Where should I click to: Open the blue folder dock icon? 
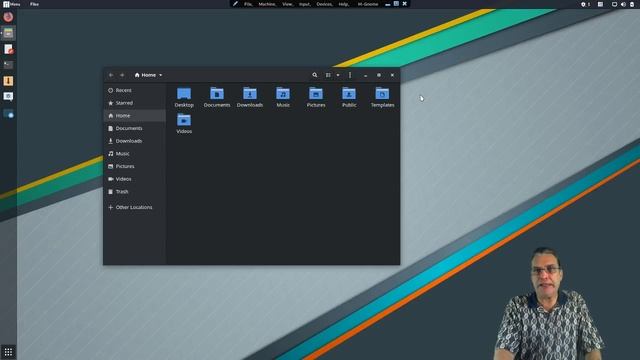click(x=8, y=114)
